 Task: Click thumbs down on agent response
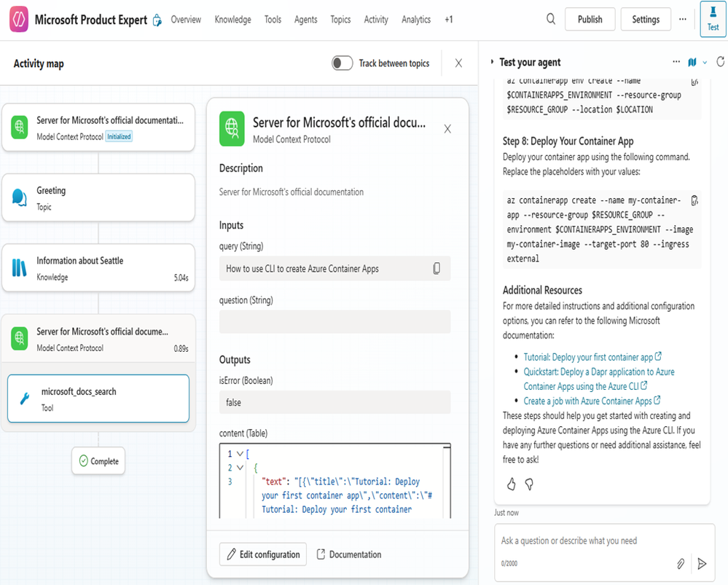click(529, 484)
